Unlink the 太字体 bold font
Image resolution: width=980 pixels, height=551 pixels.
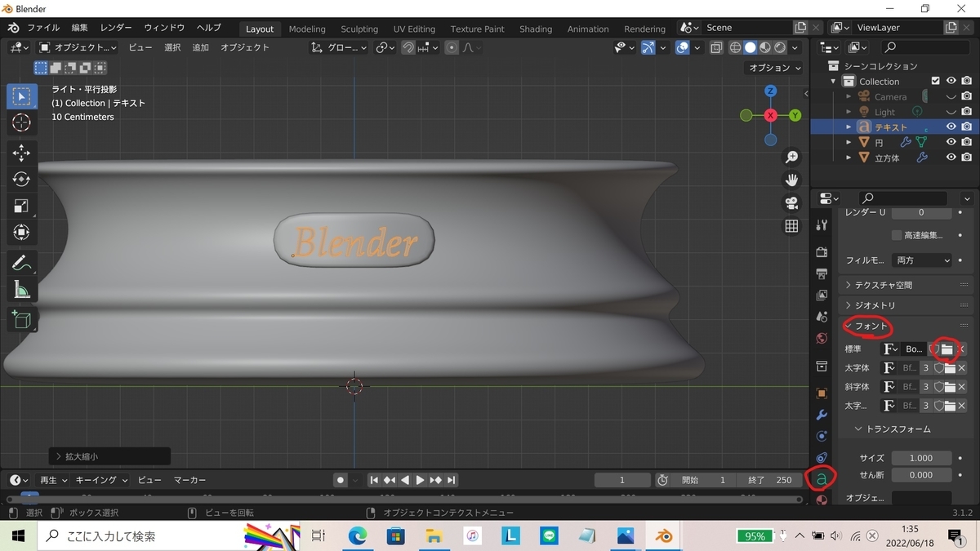pyautogui.click(x=961, y=368)
